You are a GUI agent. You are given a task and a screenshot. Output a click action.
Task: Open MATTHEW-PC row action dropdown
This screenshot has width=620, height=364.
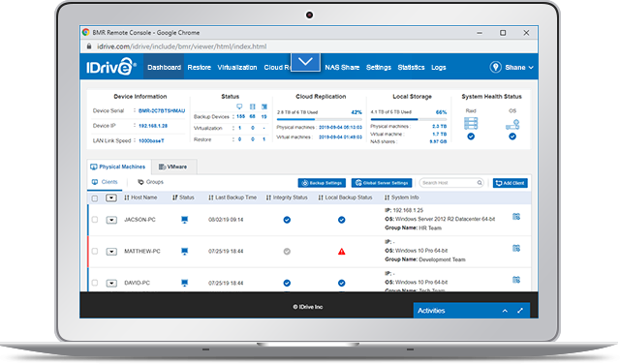click(111, 252)
